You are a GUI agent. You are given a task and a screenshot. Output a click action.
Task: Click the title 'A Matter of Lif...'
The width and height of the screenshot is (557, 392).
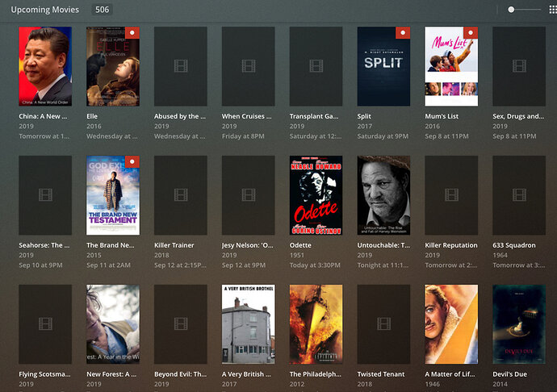pyautogui.click(x=450, y=374)
